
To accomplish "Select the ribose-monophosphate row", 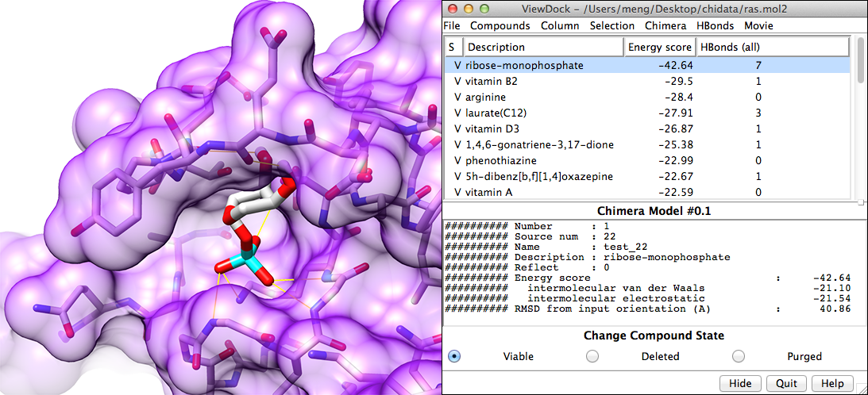I will [x=648, y=65].
